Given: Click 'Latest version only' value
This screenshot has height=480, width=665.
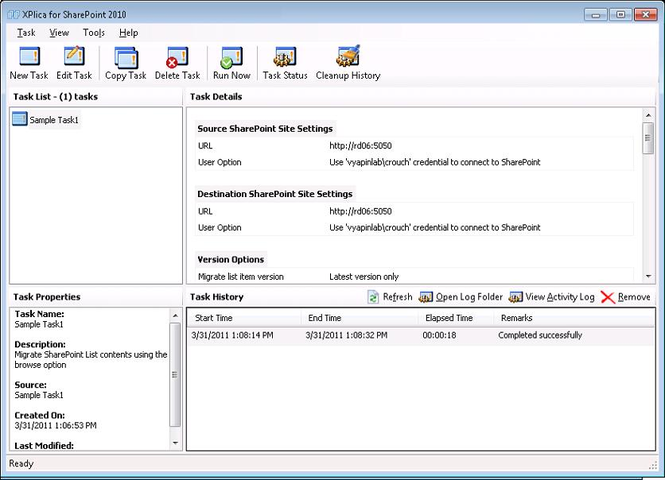Looking at the screenshot, I should [x=364, y=277].
